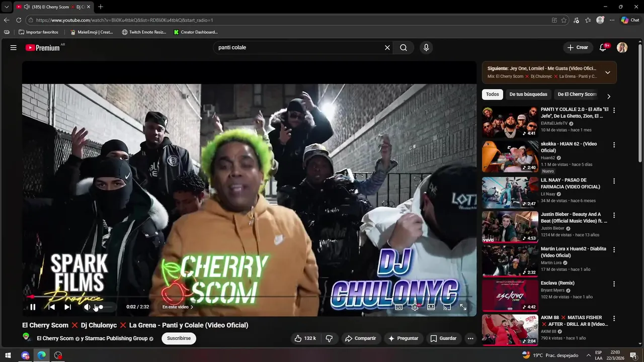The width and height of the screenshot is (644, 362).
Task: Skip to next video in playlist
Action: click(67, 307)
